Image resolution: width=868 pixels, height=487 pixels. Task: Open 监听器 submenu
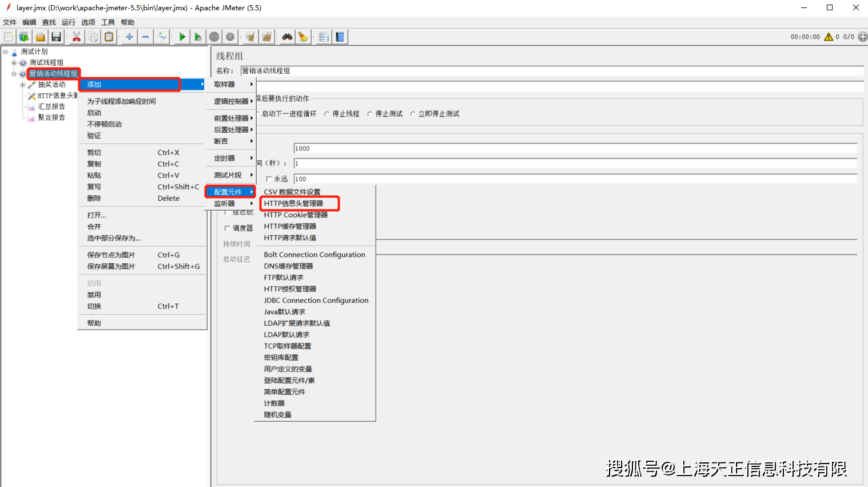coord(230,204)
